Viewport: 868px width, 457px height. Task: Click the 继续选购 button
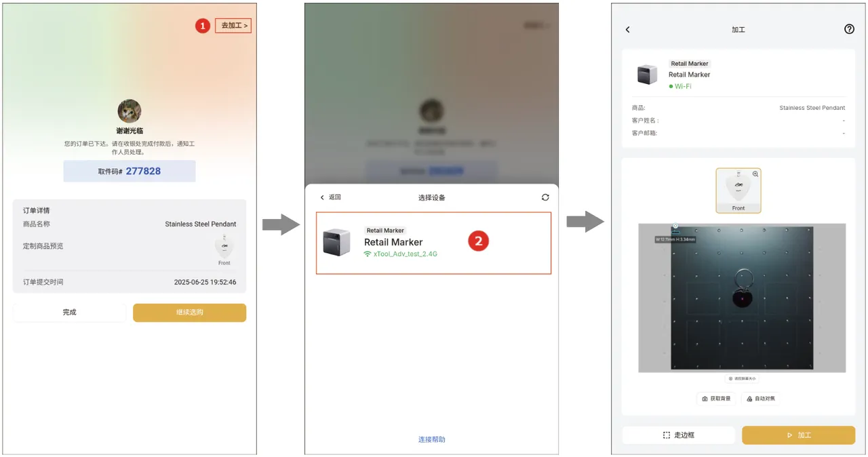point(189,313)
